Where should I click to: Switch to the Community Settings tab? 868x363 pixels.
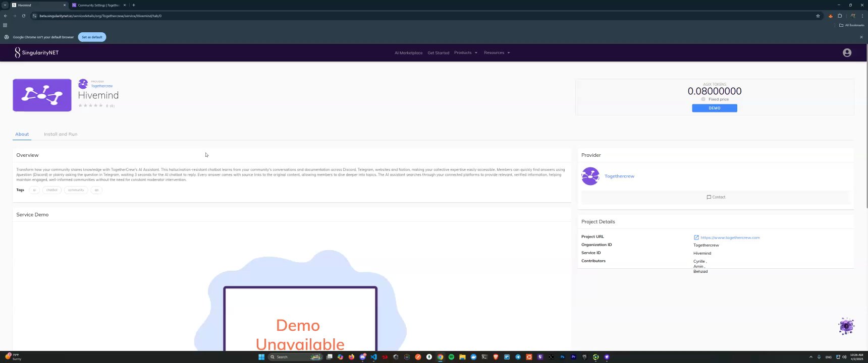(99, 5)
